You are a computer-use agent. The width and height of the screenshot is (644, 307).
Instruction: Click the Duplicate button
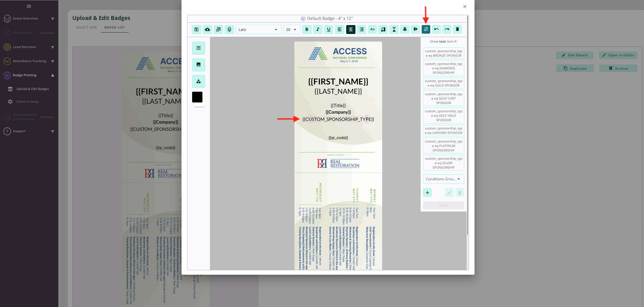575,68
